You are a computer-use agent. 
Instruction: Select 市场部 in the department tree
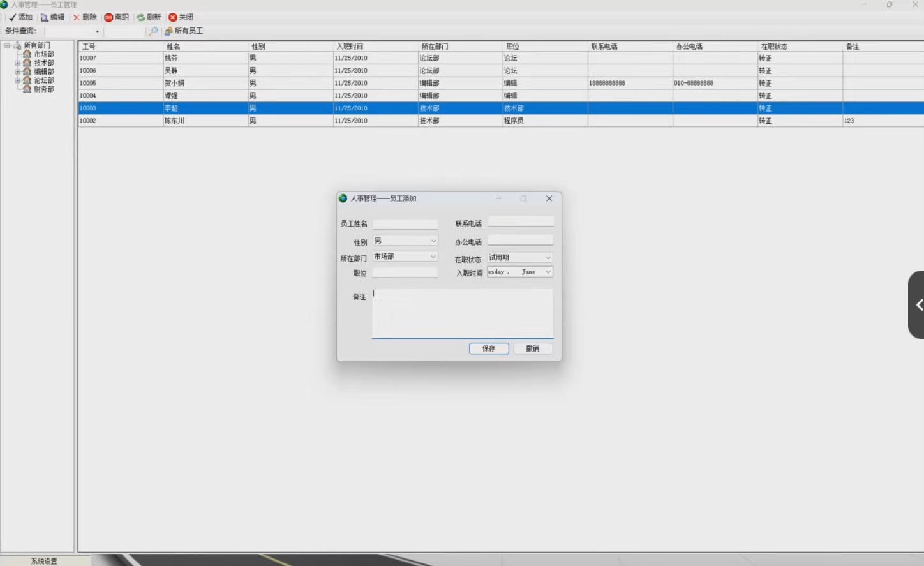point(44,54)
